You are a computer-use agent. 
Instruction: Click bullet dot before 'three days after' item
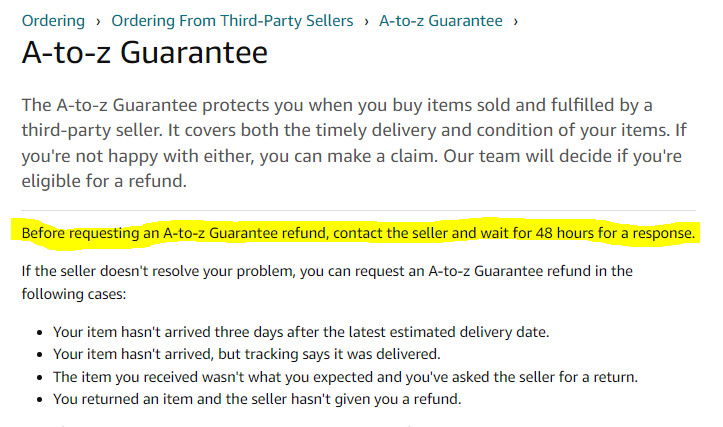pyautogui.click(x=40, y=332)
